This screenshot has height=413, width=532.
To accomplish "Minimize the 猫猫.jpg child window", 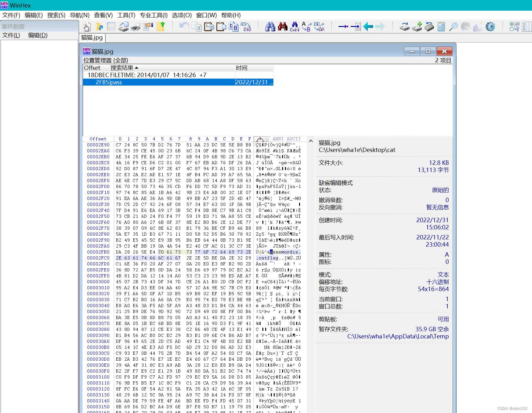I will pyautogui.click(x=412, y=51).
